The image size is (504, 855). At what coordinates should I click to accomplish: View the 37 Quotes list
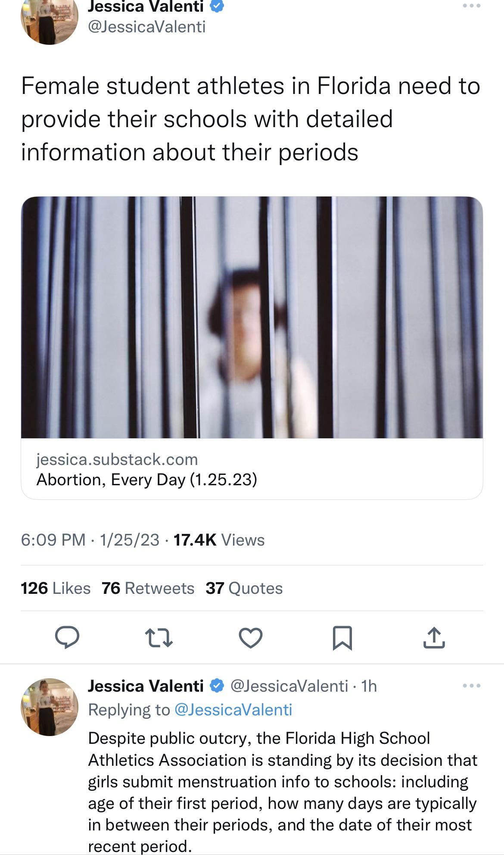click(x=244, y=588)
